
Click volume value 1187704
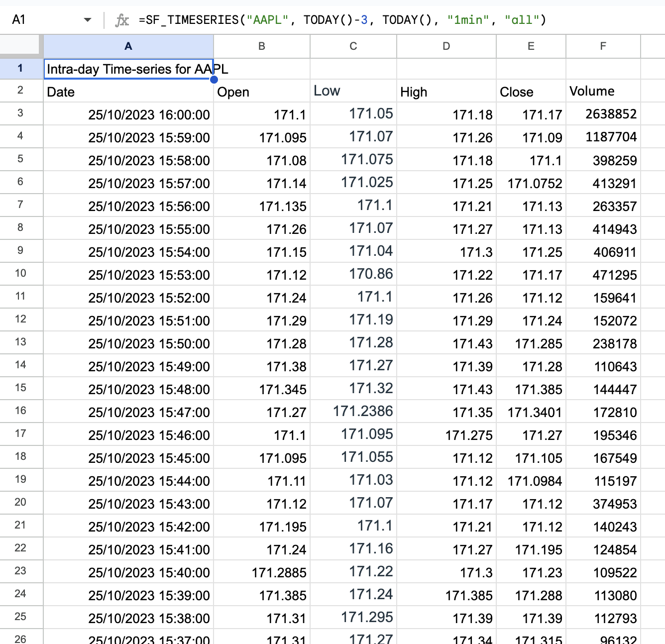pos(603,137)
